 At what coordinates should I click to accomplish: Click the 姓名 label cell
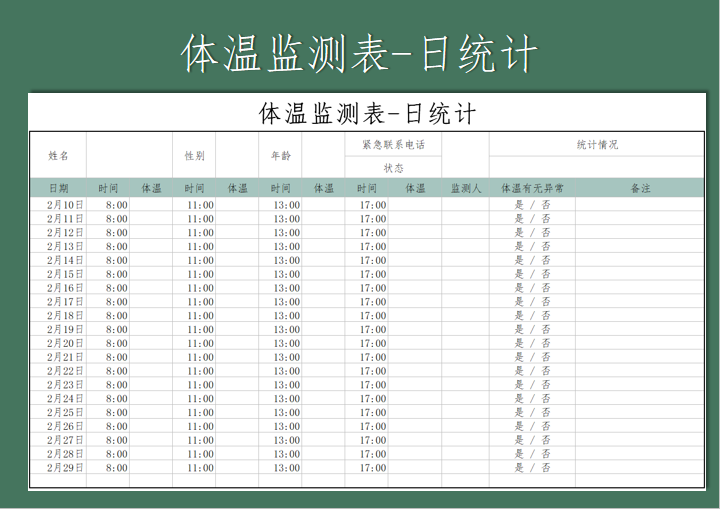pos(58,156)
